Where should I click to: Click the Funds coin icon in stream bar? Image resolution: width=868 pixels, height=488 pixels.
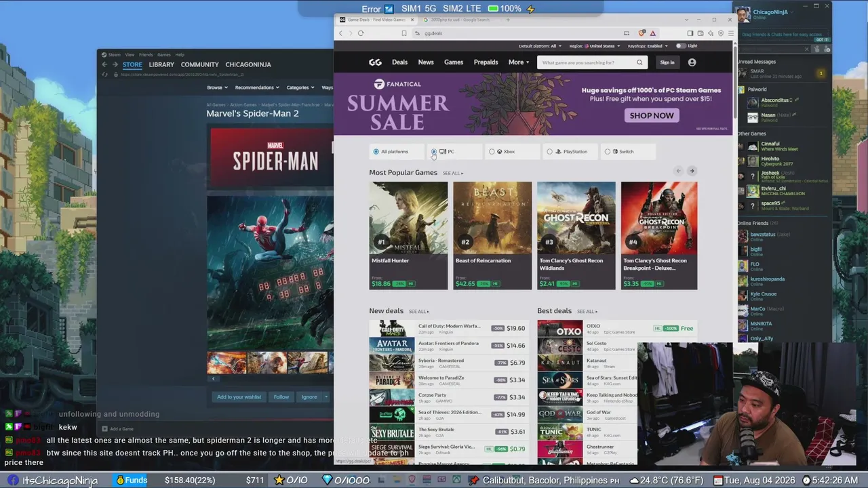coord(120,481)
